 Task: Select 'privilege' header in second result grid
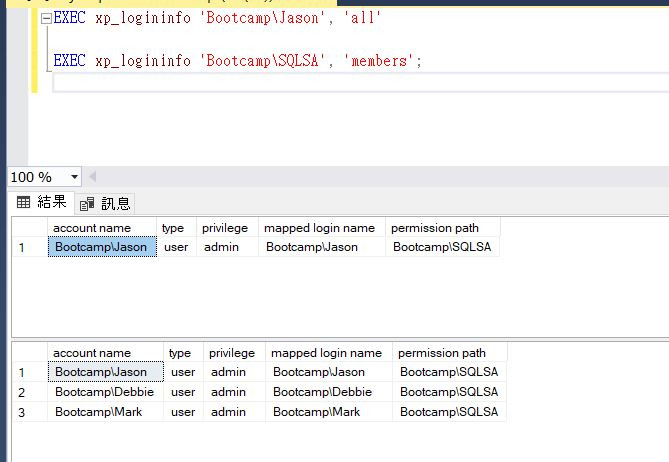click(234, 353)
